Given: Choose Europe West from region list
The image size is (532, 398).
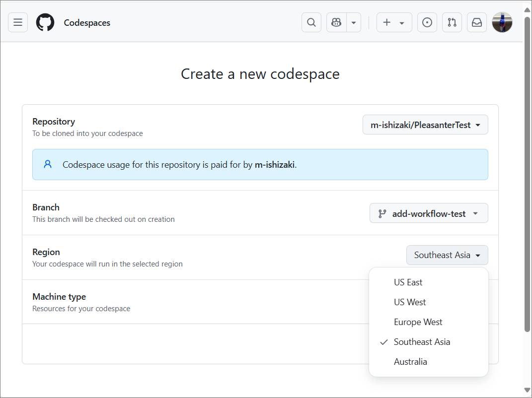Looking at the screenshot, I should coord(418,322).
